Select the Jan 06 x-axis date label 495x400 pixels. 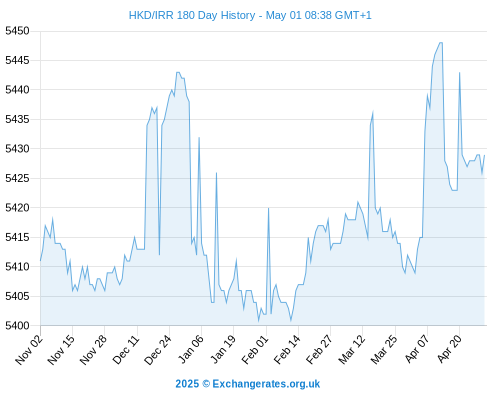coord(191,350)
